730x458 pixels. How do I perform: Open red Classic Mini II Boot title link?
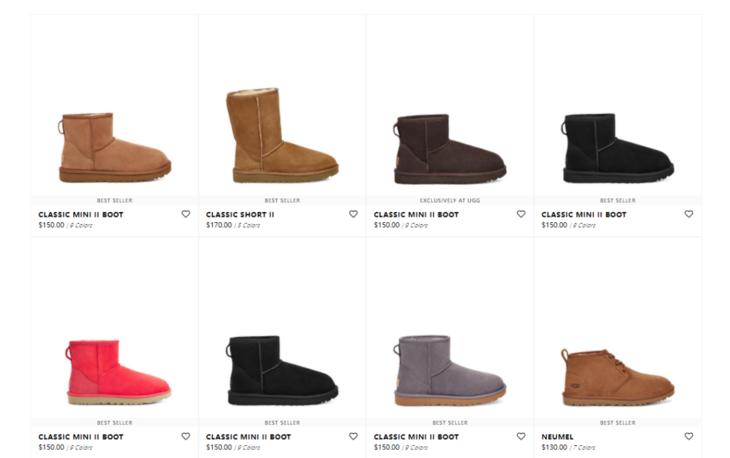pyautogui.click(x=81, y=437)
